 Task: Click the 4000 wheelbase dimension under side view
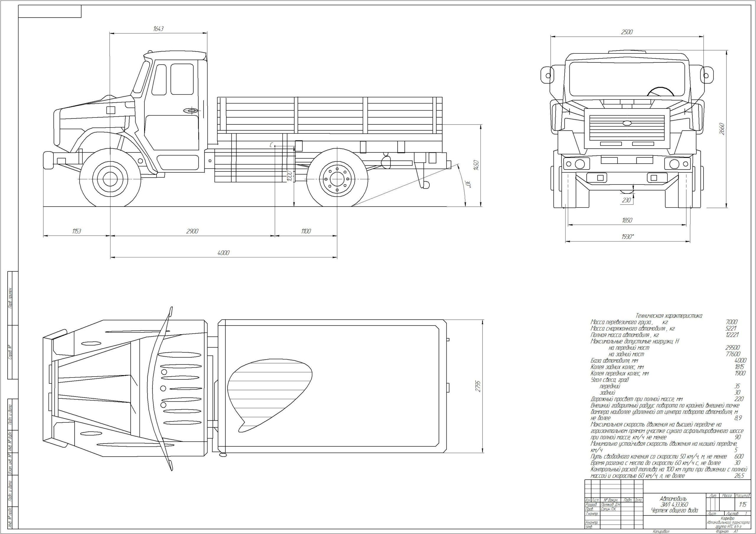point(223,253)
